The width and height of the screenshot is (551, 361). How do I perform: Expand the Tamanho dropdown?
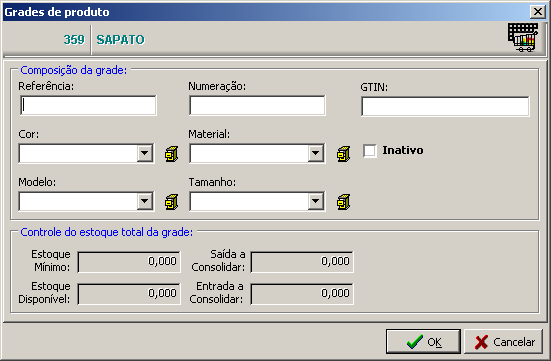316,201
